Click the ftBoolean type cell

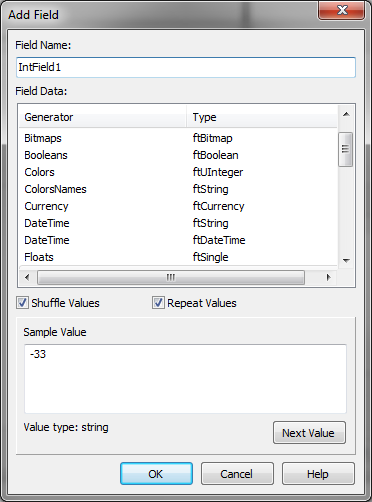pos(215,155)
